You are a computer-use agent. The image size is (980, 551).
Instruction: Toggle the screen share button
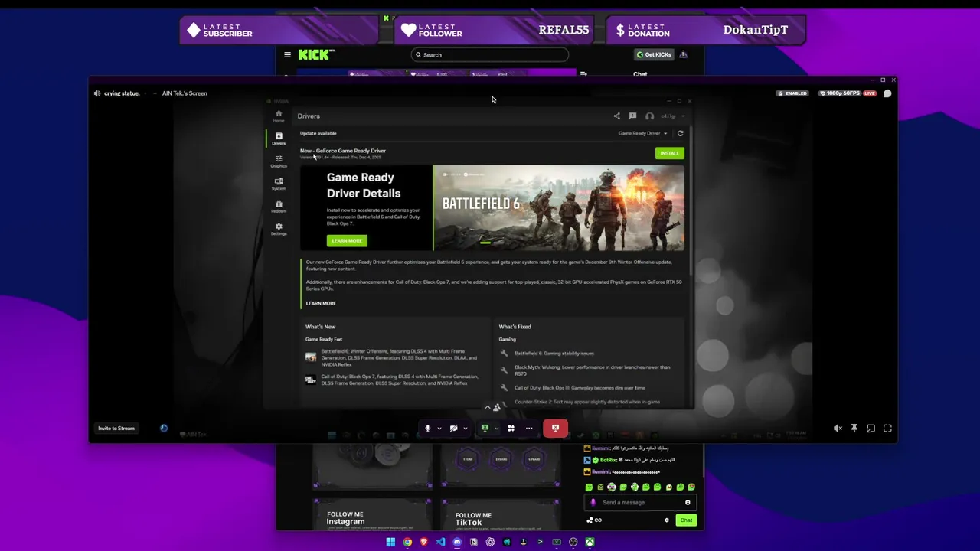click(485, 429)
